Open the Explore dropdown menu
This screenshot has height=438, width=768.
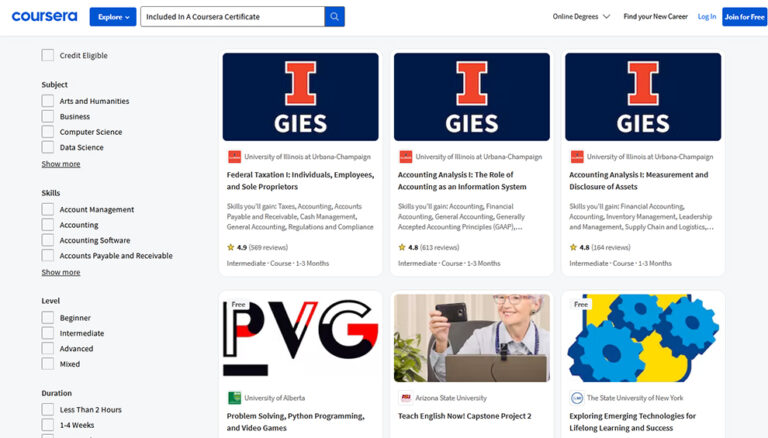tap(113, 17)
